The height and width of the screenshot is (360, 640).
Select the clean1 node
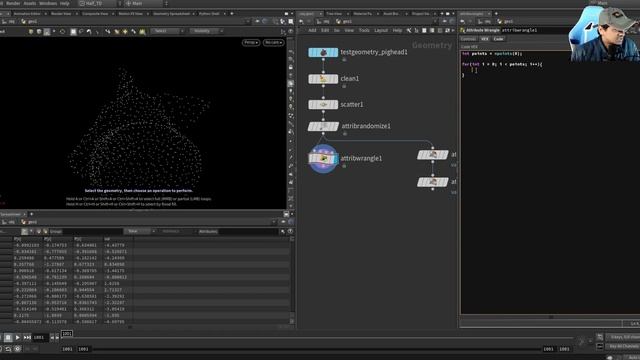click(323, 79)
